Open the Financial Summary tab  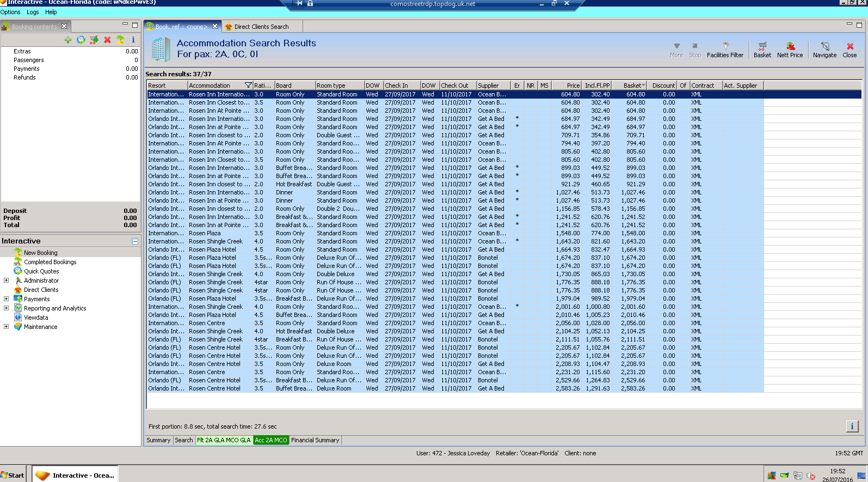point(315,440)
